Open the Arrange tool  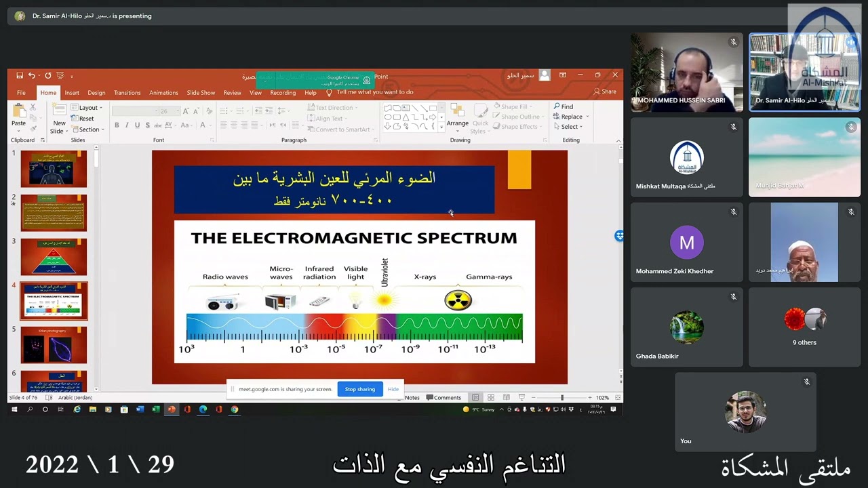457,116
